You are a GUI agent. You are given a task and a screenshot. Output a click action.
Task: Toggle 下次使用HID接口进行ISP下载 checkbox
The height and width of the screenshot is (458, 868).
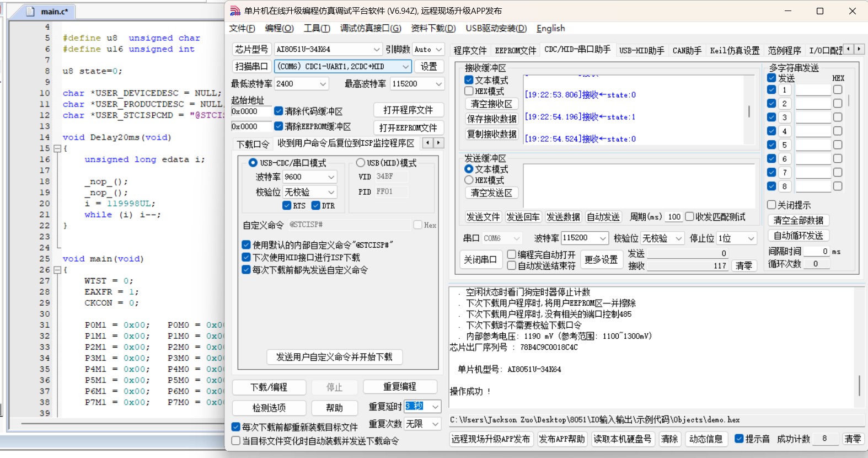coord(246,257)
